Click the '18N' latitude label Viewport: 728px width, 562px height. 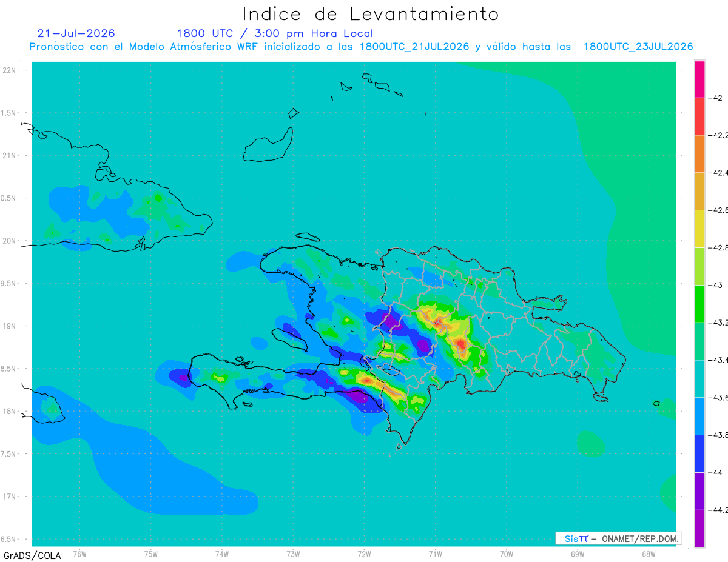10,411
